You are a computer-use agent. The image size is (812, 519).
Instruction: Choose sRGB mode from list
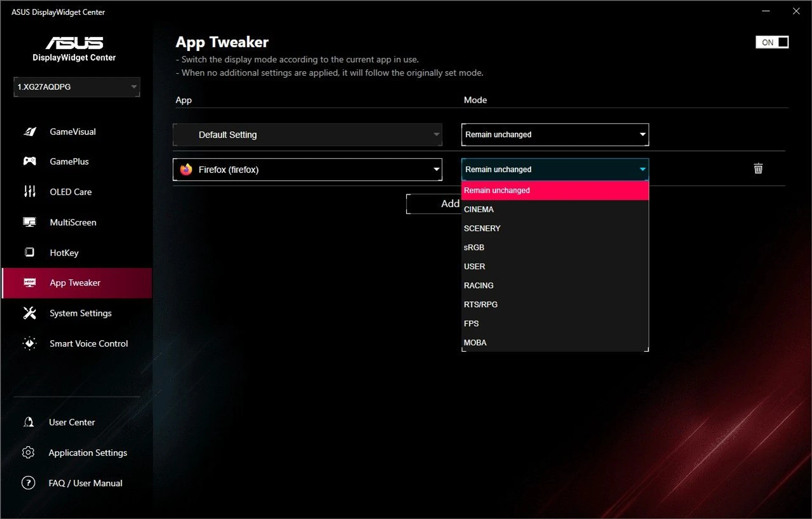point(555,247)
